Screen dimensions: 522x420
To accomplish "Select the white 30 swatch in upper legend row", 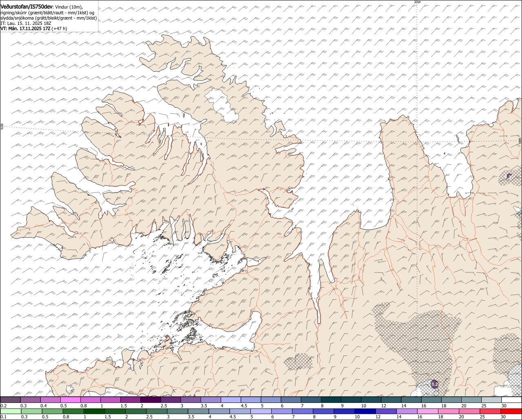I will click(x=512, y=400).
